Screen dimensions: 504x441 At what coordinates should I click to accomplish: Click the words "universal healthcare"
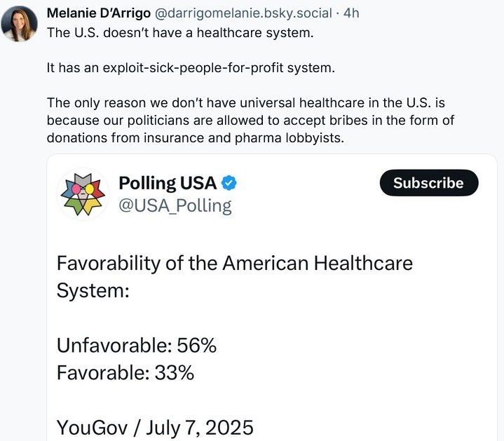(268, 102)
